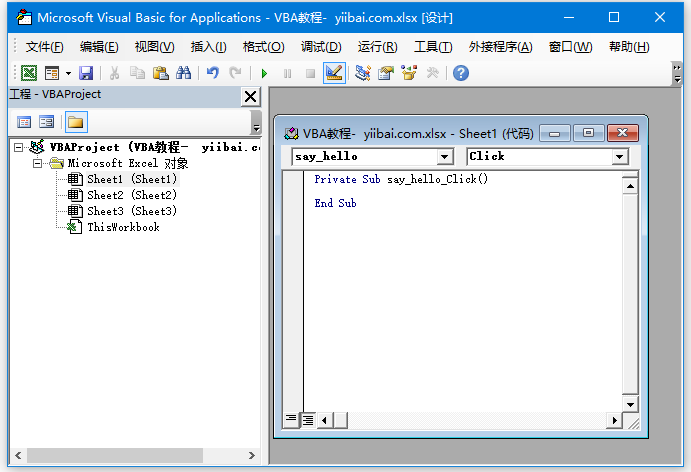Click the Find binoculars icon
Viewport: 691px width, 472px height.
click(183, 73)
